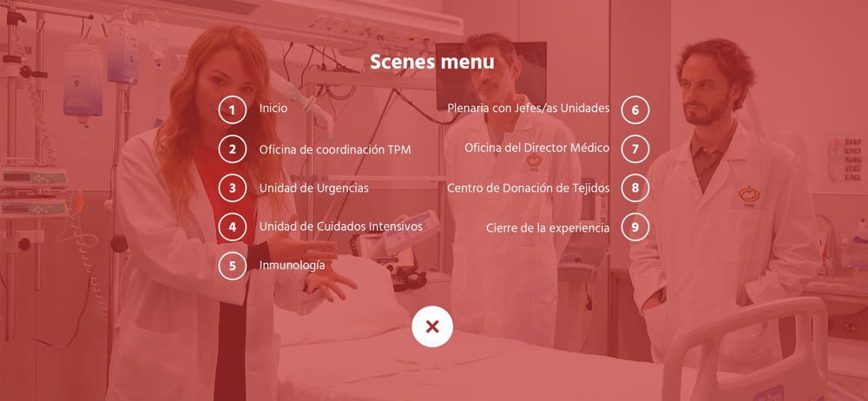Screen dimensions: 868x401
Task: Open the Inmunología scene
Action: [293, 266]
